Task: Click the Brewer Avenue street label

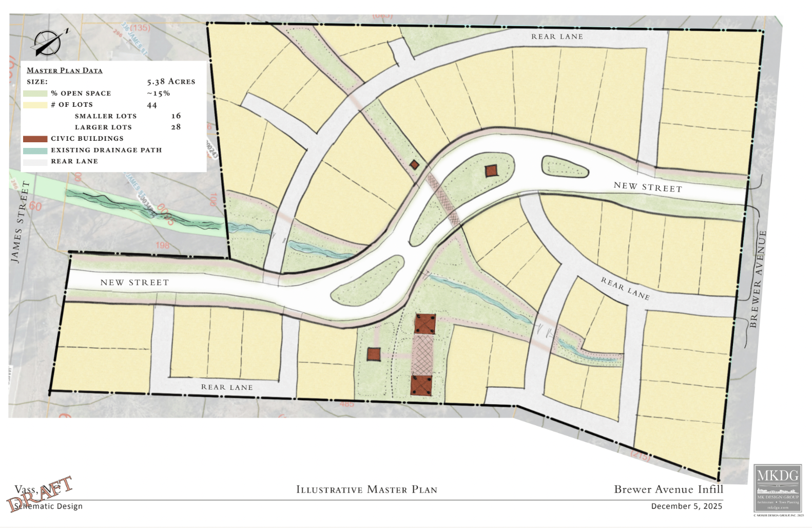Action: pyautogui.click(x=758, y=279)
